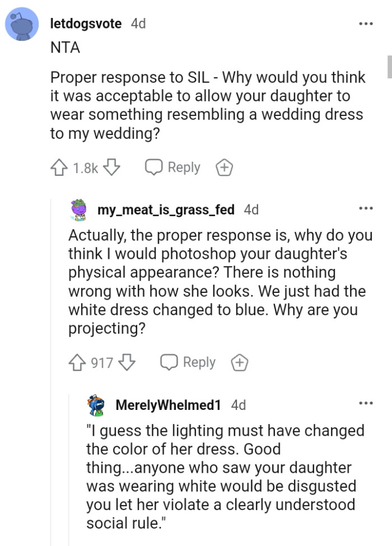Give an award to my_meat_is_grass_fed's reply
The image size is (392, 546).
pyautogui.click(x=239, y=362)
